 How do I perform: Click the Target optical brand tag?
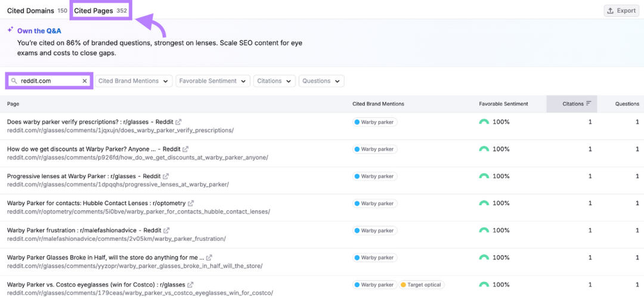click(x=422, y=284)
